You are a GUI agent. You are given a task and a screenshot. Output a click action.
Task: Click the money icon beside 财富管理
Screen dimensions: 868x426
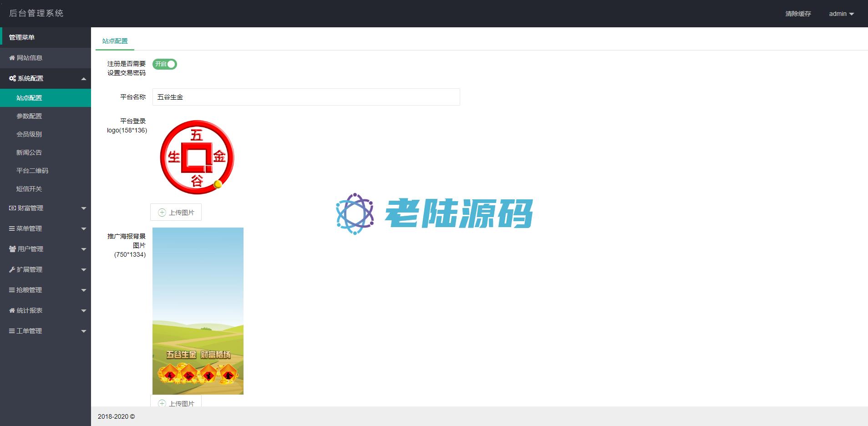click(x=12, y=208)
